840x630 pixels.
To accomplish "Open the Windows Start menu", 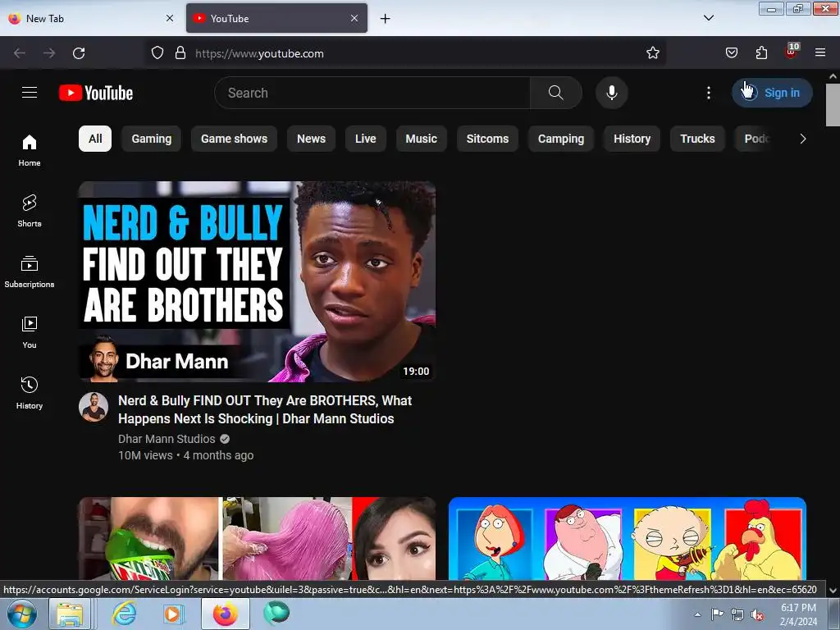I will [x=22, y=614].
